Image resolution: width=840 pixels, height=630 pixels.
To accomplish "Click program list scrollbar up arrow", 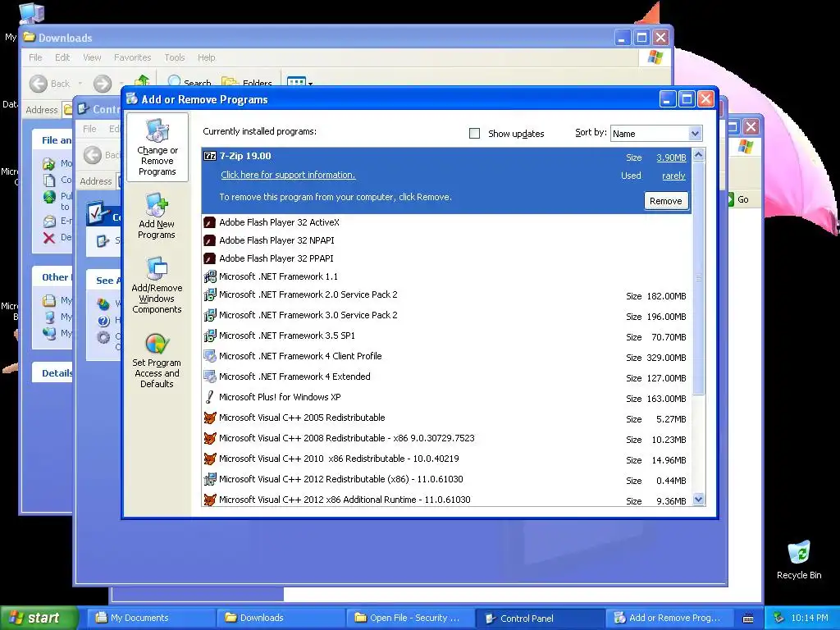I will pyautogui.click(x=698, y=155).
